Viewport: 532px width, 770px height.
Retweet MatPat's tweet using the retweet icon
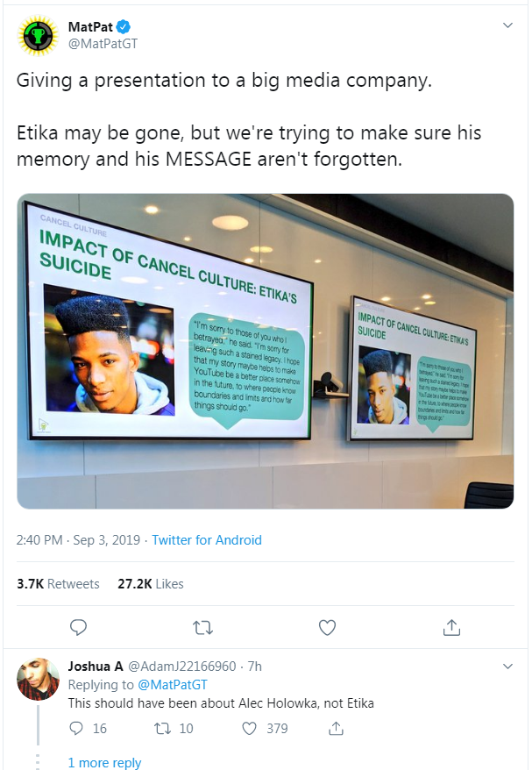[x=202, y=628]
